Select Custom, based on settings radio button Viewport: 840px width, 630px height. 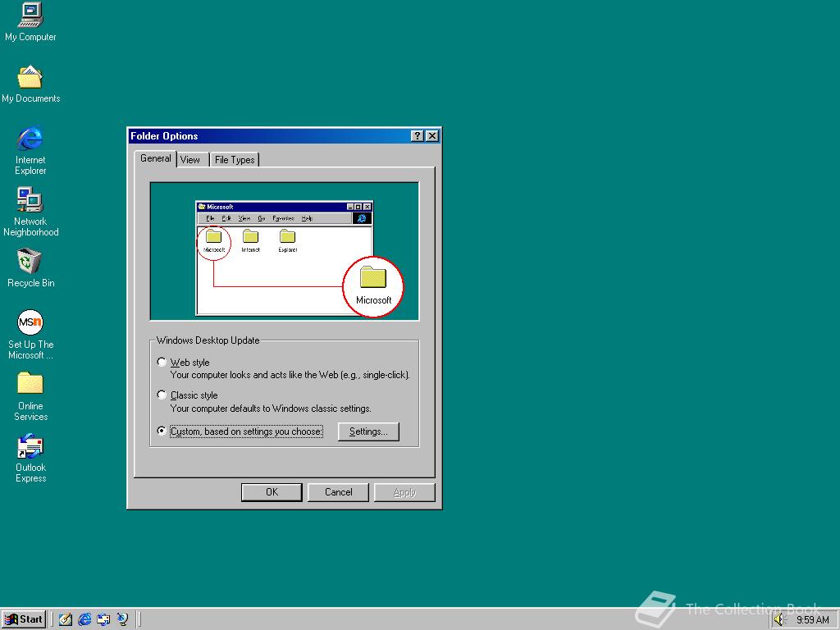[162, 431]
